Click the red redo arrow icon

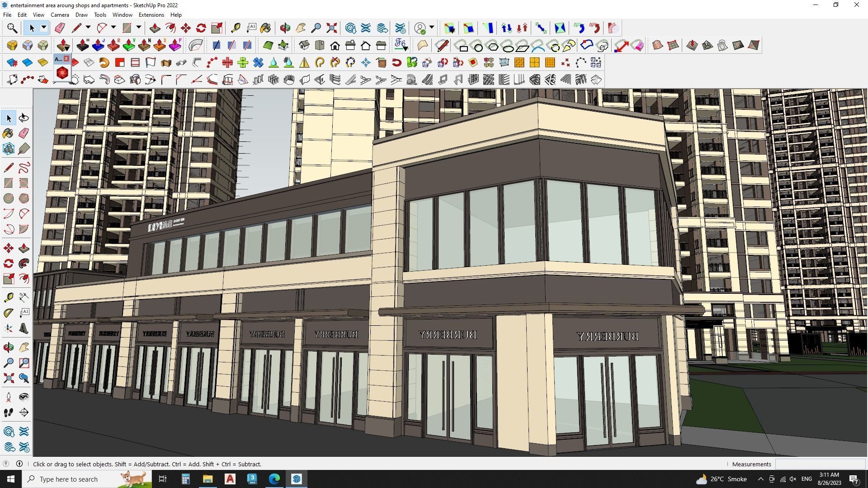[x=594, y=28]
